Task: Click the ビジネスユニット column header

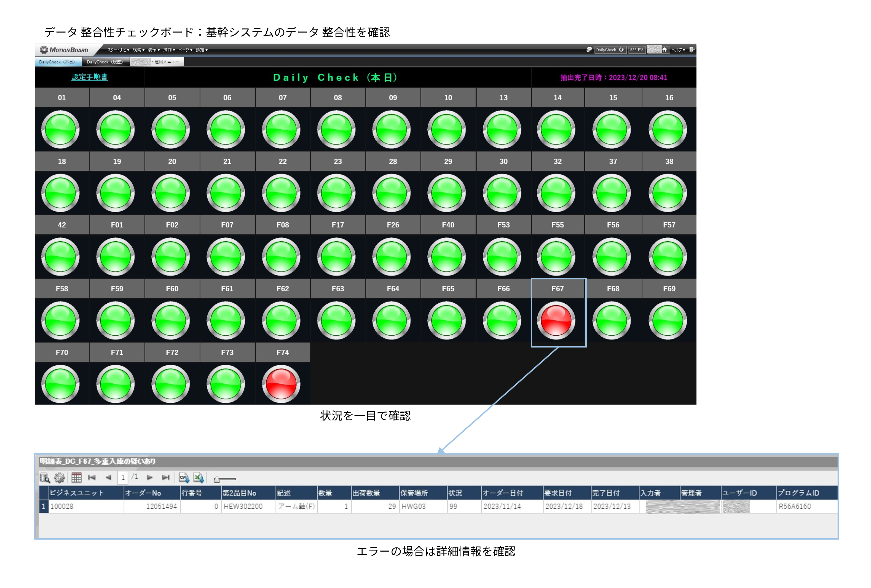Action: coord(86,493)
